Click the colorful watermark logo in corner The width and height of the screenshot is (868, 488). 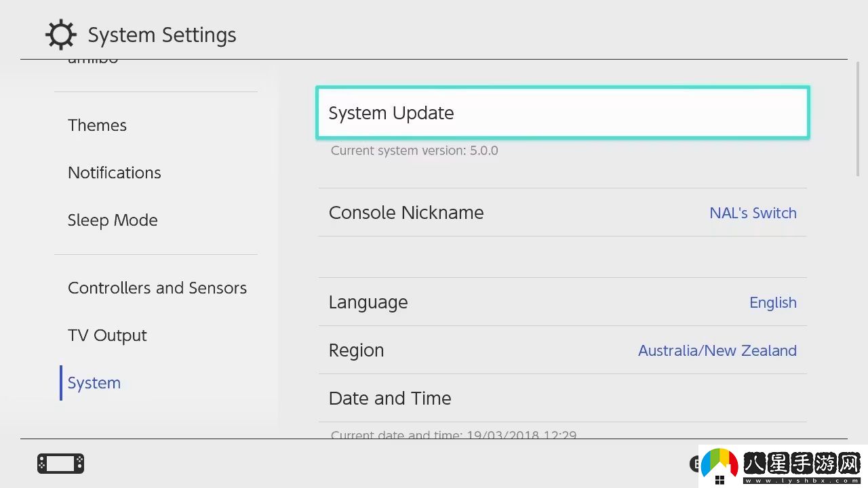[x=719, y=466]
